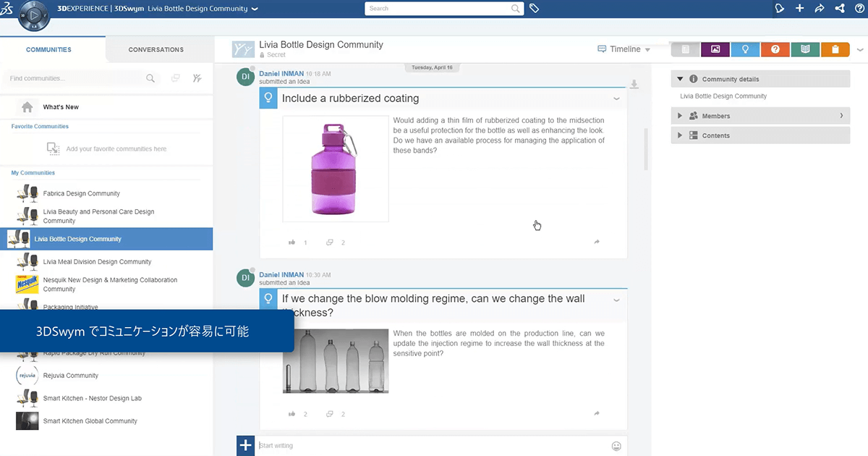Open 'Include a rubberized coating' title
This screenshot has height=456, width=868.
coord(350,98)
